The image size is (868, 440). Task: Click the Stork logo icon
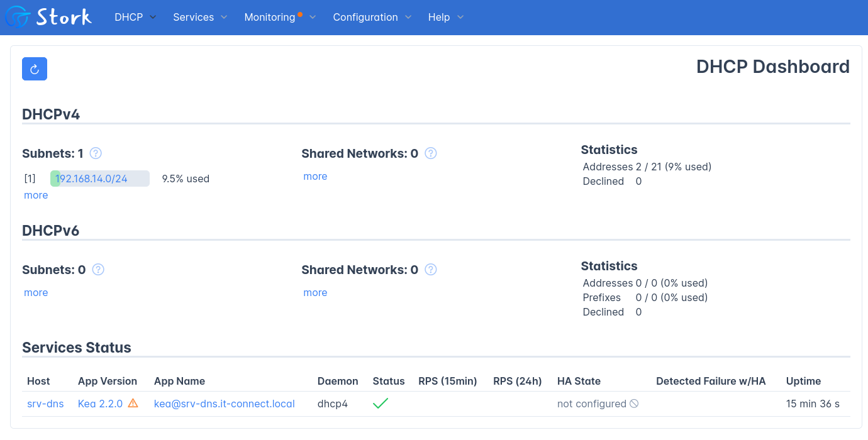18,17
